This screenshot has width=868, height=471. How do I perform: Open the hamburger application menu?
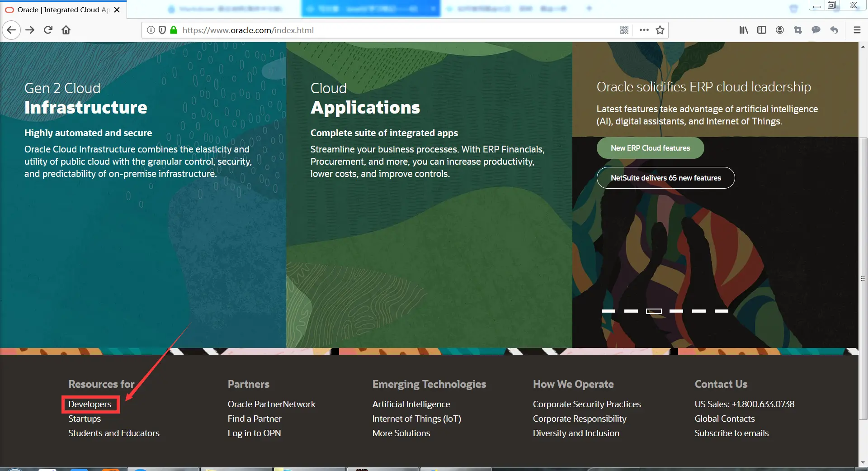click(857, 30)
